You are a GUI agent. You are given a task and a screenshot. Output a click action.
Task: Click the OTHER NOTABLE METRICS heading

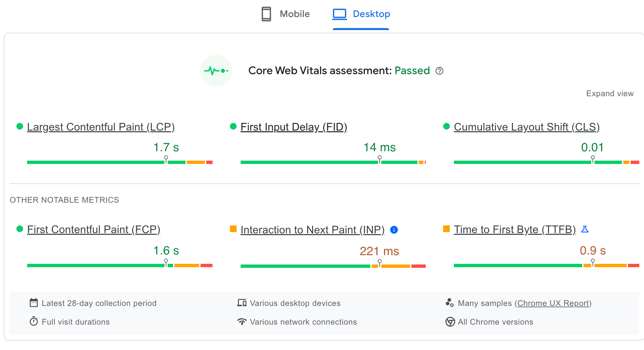[x=65, y=200]
